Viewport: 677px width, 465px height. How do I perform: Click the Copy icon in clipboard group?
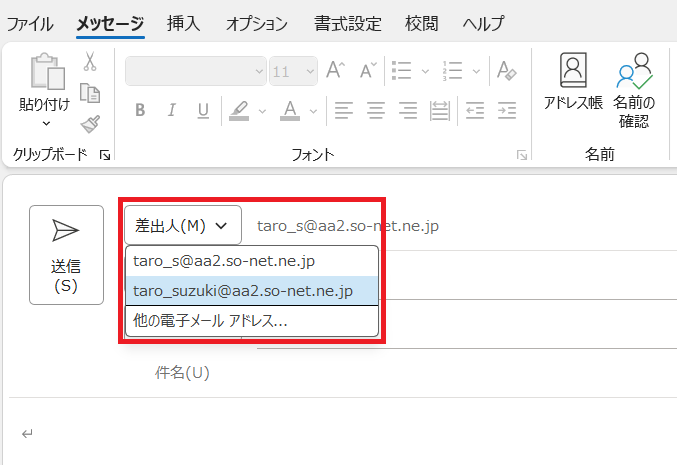tap(90, 93)
